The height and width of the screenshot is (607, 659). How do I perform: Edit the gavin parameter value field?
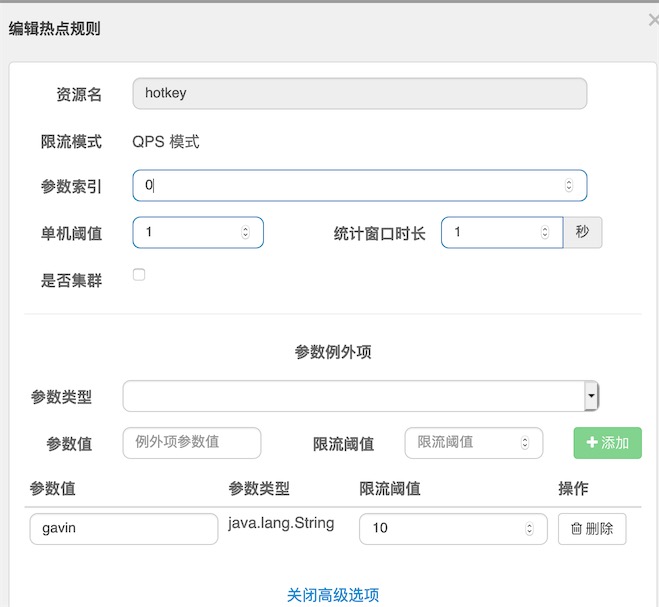click(124, 528)
